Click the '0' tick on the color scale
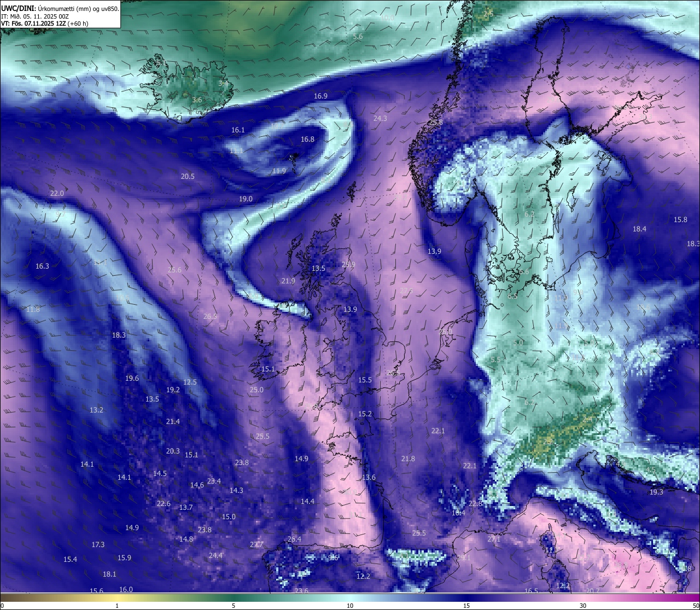 tap(2, 606)
